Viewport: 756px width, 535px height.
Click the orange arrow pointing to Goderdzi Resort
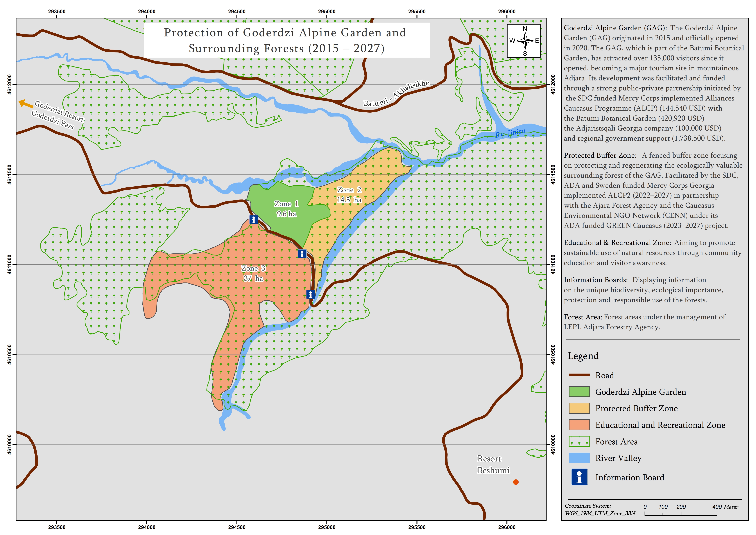26,103
